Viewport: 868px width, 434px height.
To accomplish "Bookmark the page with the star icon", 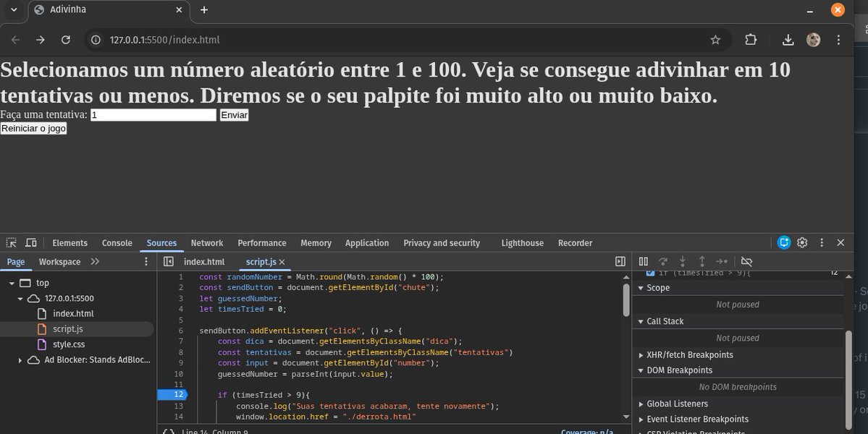I will (715, 40).
